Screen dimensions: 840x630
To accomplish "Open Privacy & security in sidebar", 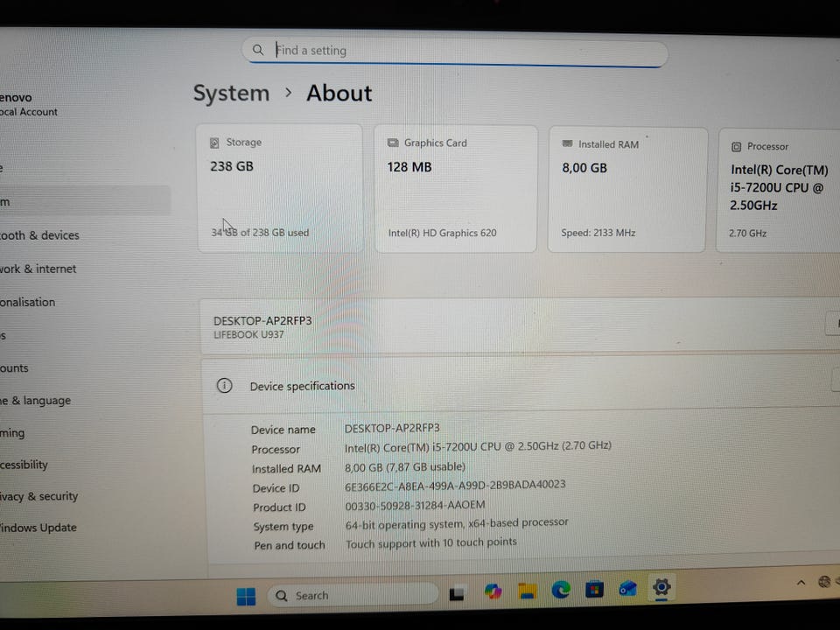I will pos(39,496).
